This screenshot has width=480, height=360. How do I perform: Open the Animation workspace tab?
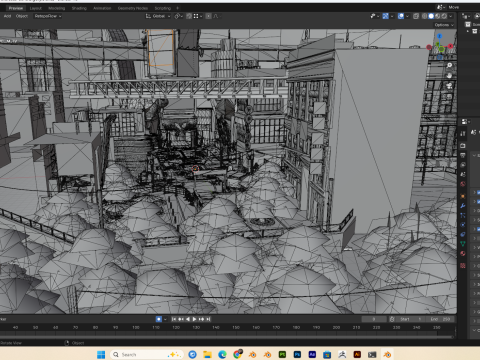tap(102, 8)
